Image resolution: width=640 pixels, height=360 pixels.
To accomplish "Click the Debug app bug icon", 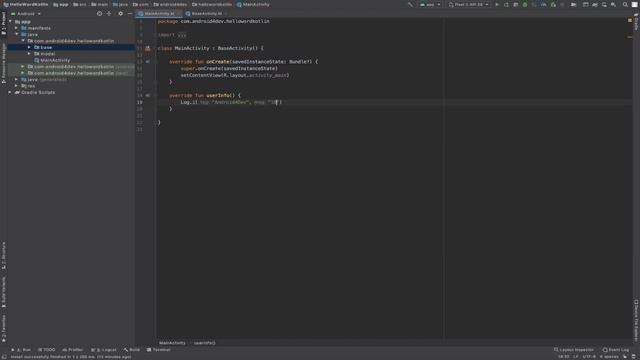I will coord(525,4).
